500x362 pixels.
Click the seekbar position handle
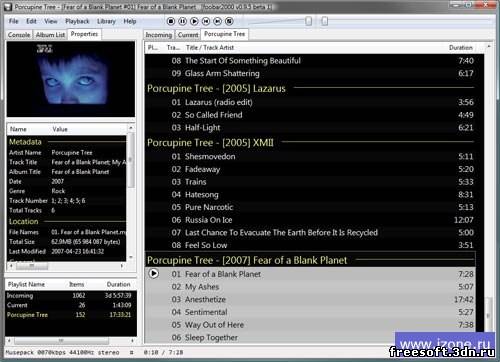325,21
